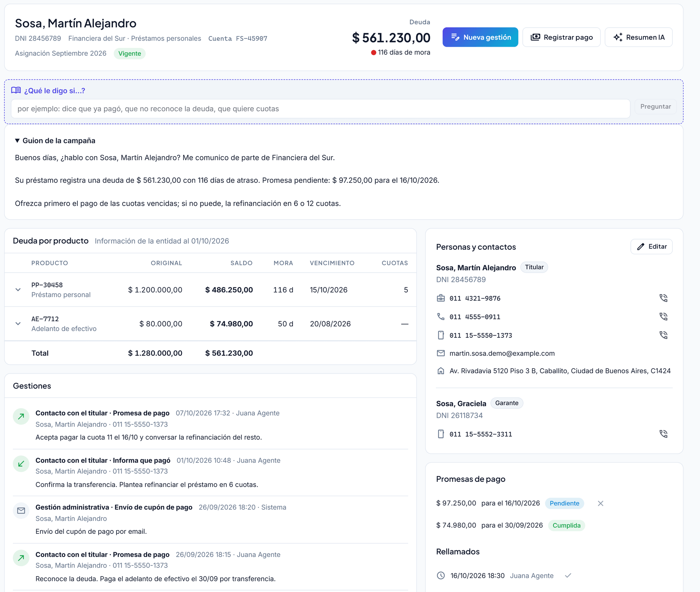Click the outgoing arrow icon of the 07/10/2026 gestión
Image resolution: width=700 pixels, height=592 pixels.
21,417
